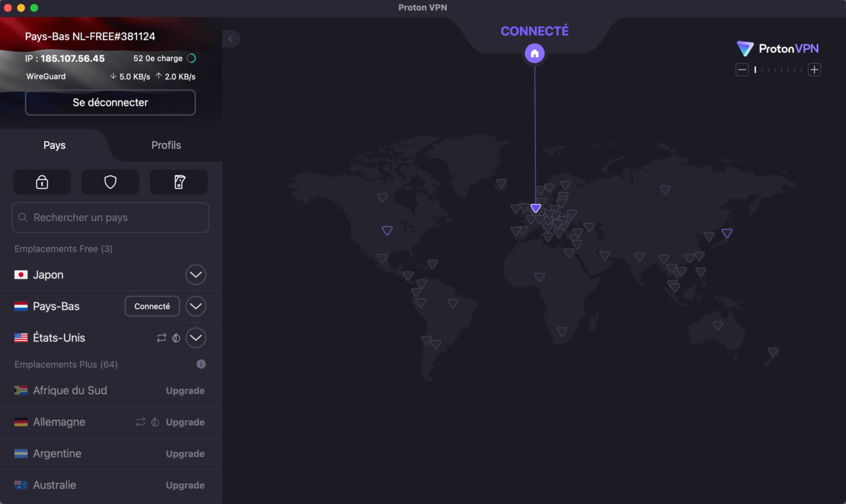Click the Germany flag icon
The image size is (846, 504).
point(21,422)
